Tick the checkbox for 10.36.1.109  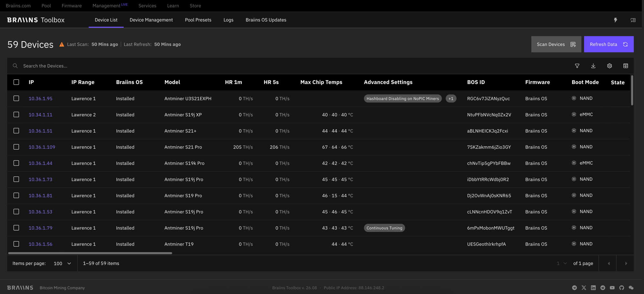(16, 147)
